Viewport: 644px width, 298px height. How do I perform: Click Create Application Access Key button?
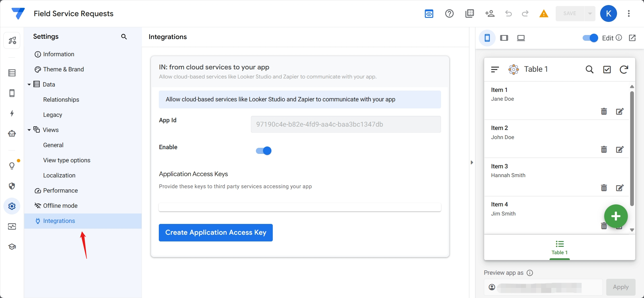216,233
